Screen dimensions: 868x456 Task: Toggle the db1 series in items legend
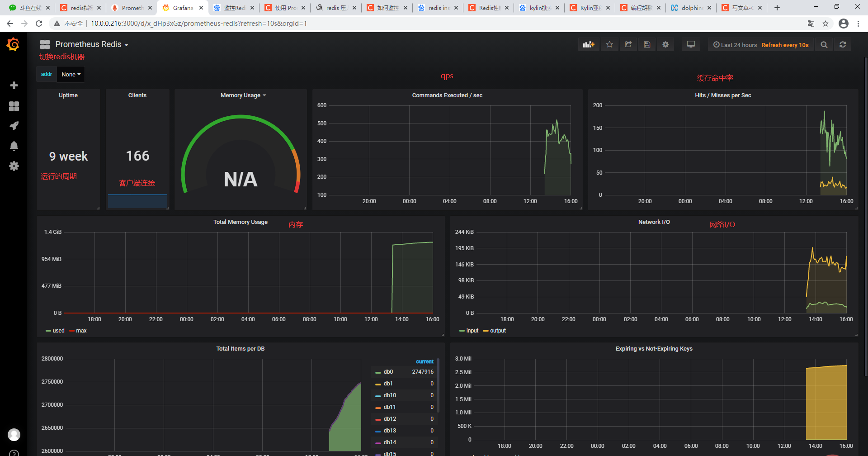(x=388, y=384)
